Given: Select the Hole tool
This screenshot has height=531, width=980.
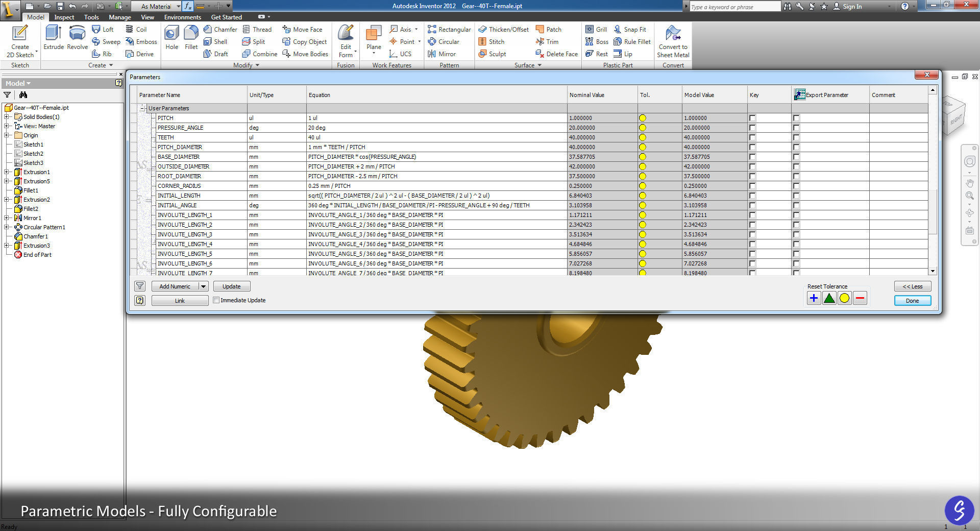Looking at the screenshot, I should pyautogui.click(x=171, y=38).
